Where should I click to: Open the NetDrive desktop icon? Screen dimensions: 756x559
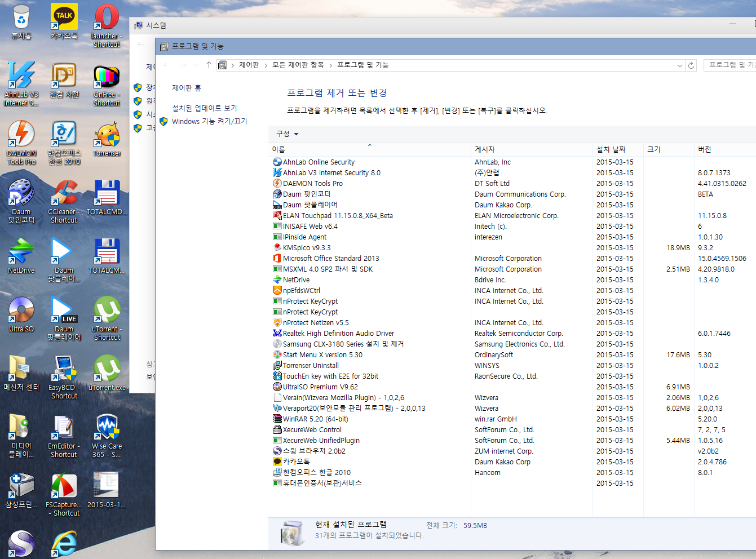click(21, 256)
